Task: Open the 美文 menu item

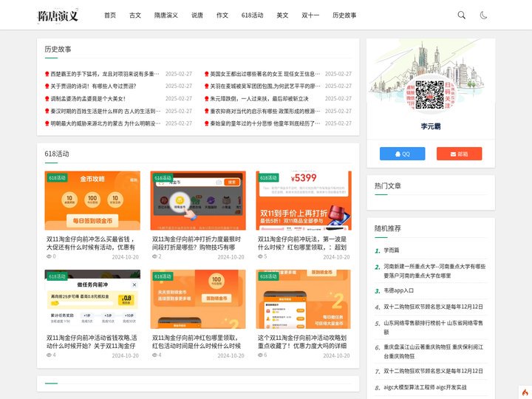Action: pos(282,15)
